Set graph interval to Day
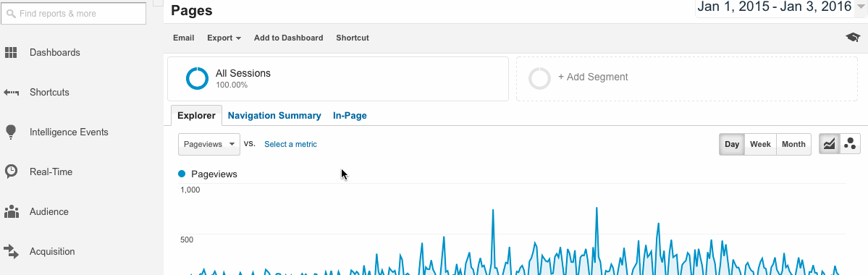Image resolution: width=868 pixels, height=275 pixels. click(732, 145)
